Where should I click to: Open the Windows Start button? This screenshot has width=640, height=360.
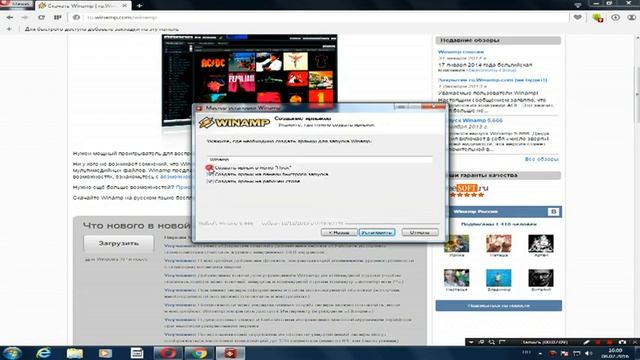click(x=12, y=353)
